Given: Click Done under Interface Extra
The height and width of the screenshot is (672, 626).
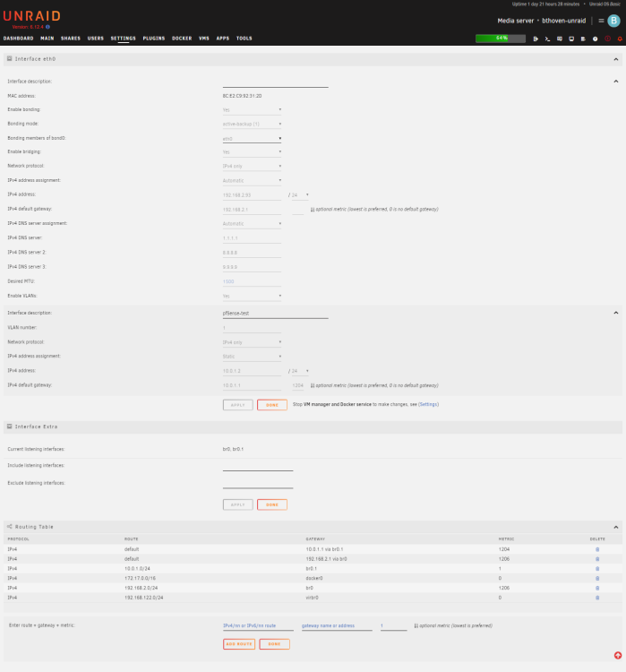Looking at the screenshot, I should (x=272, y=504).
